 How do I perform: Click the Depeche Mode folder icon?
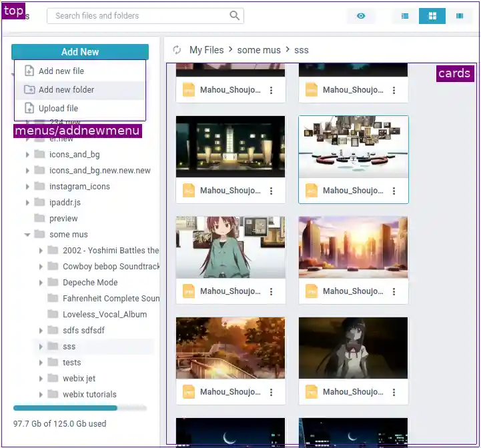[53, 282]
